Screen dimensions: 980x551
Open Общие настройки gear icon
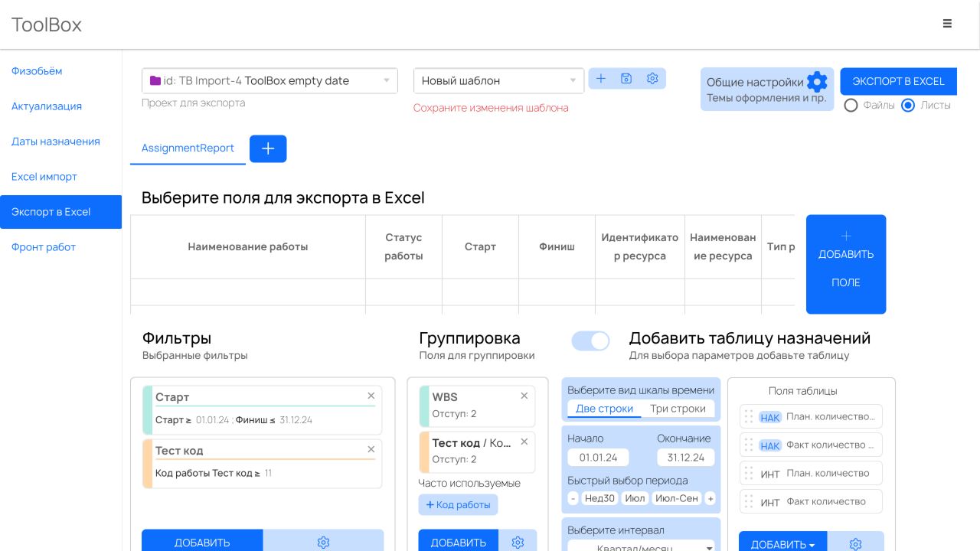(817, 81)
